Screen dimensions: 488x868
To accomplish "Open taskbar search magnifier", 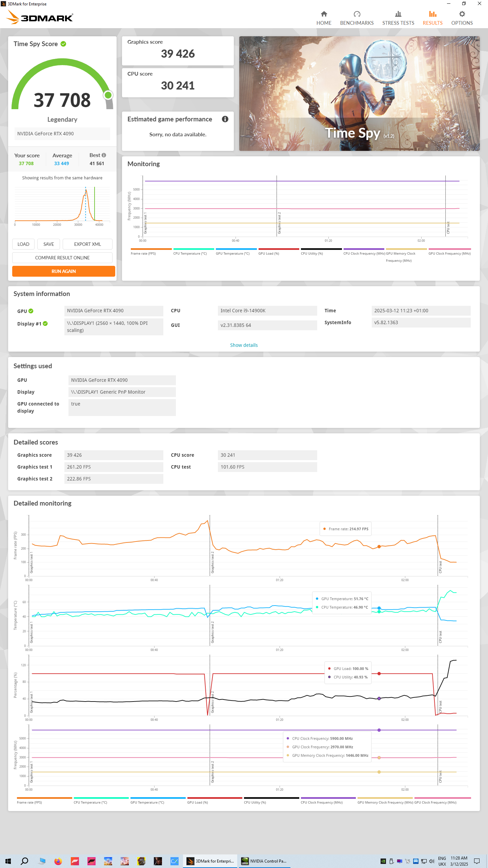I will coord(24,861).
